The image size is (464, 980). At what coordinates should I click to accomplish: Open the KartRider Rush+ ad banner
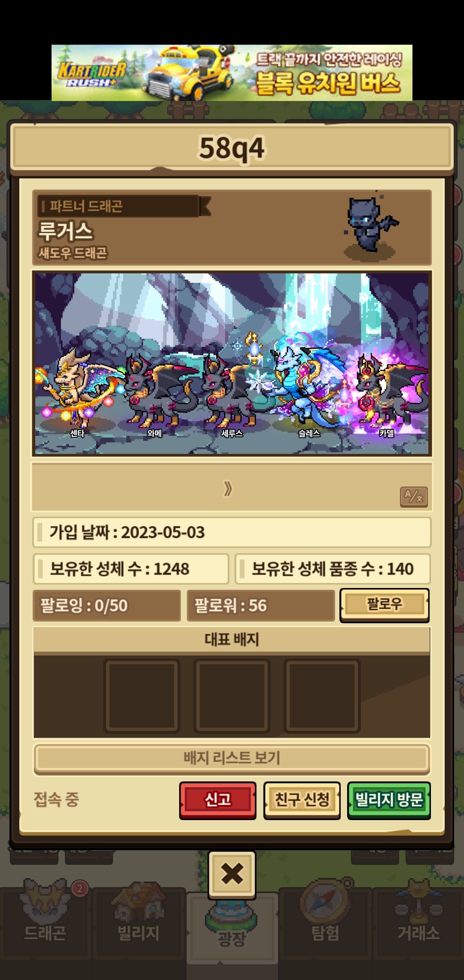[232, 73]
